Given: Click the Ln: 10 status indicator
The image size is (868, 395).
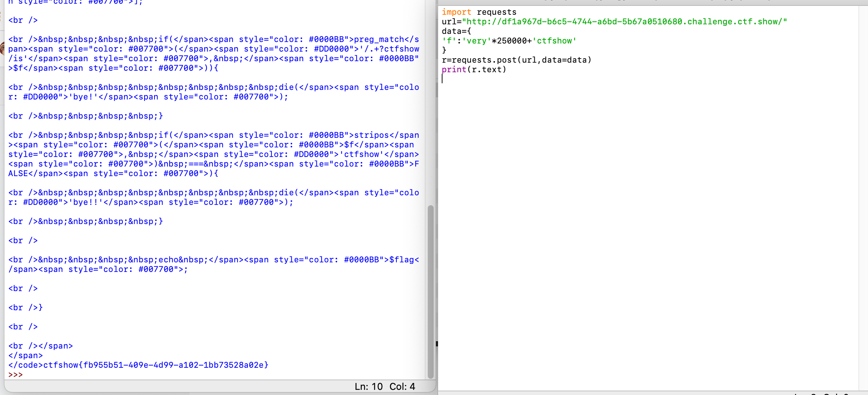Looking at the screenshot, I should tap(368, 386).
